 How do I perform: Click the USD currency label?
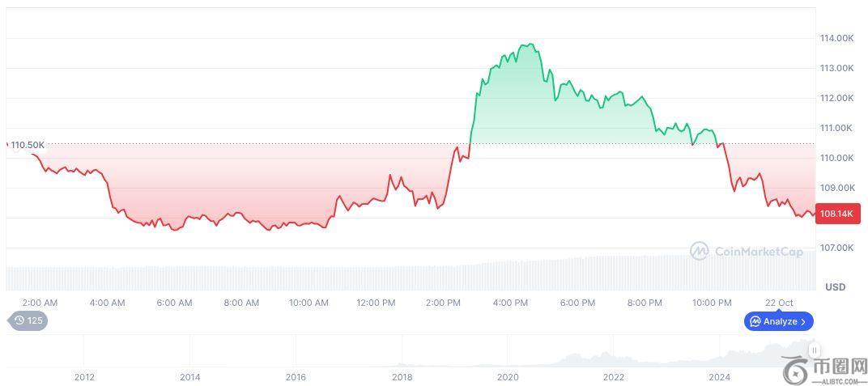pyautogui.click(x=835, y=287)
